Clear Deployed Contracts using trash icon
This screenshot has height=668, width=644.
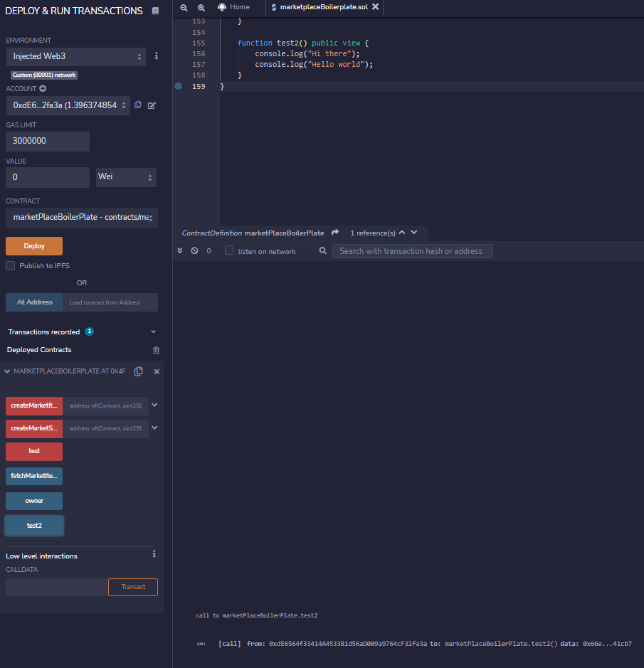(156, 349)
